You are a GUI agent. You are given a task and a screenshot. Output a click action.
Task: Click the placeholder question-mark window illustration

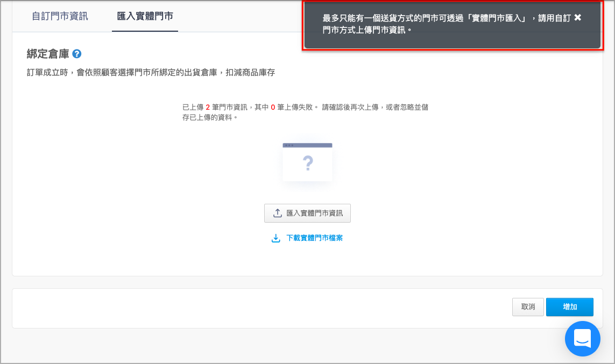(x=308, y=162)
